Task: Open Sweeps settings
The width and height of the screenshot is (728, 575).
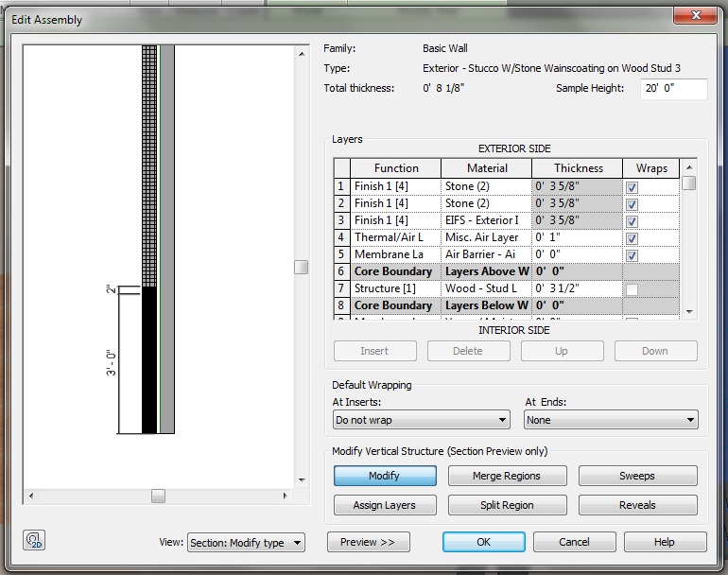Action: [637, 476]
